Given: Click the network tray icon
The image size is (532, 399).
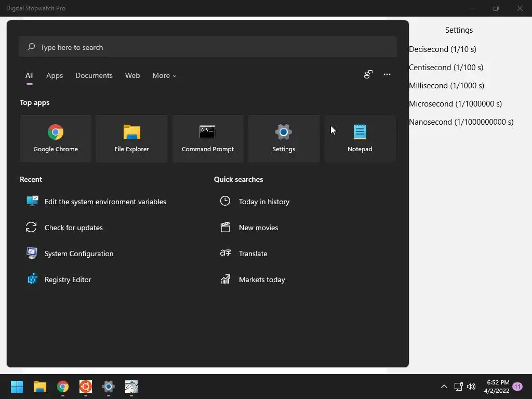Looking at the screenshot, I should point(458,387).
